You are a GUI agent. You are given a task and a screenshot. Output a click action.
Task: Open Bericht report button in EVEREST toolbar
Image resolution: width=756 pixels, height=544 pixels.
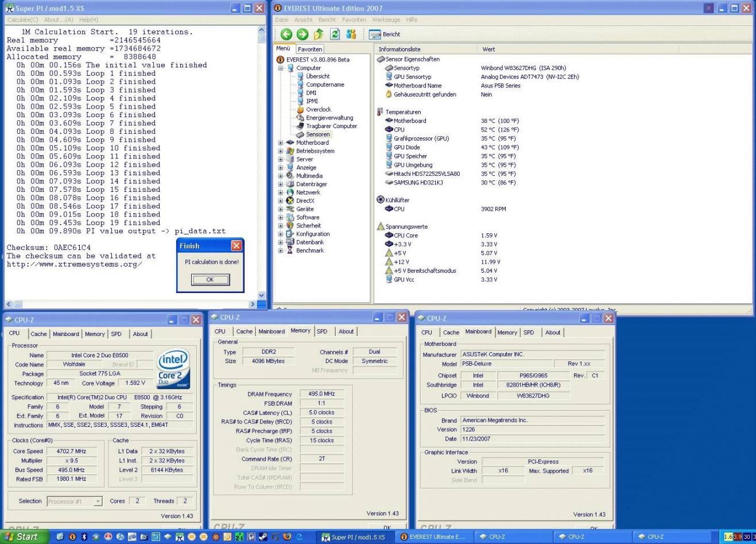[x=385, y=34]
